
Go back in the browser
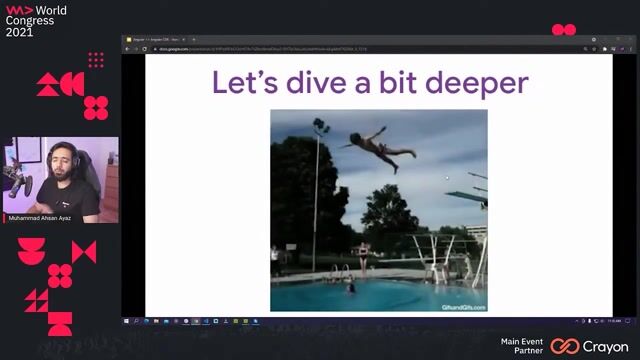pyautogui.click(x=127, y=49)
